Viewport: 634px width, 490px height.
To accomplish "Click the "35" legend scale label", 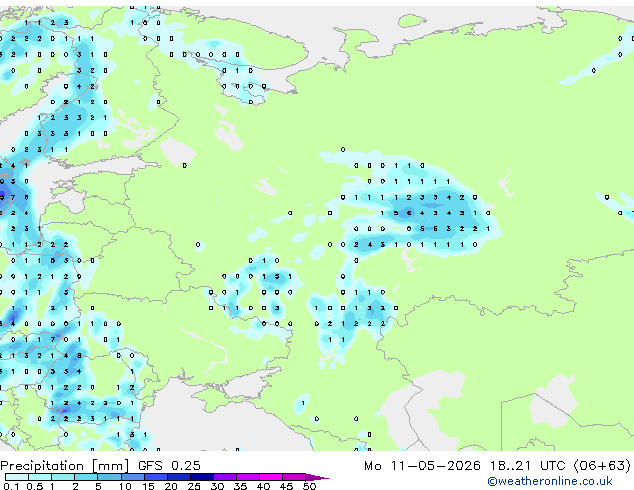I will pos(240,486).
